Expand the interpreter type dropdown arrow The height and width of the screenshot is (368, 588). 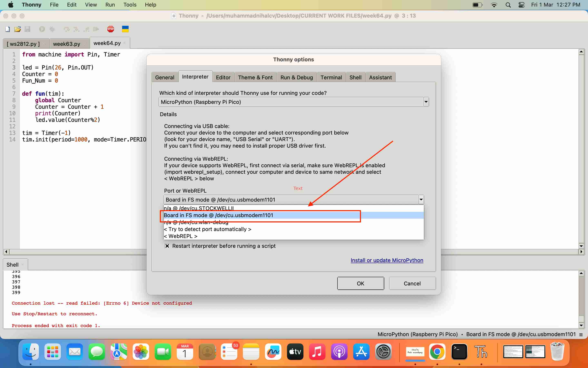(x=426, y=102)
